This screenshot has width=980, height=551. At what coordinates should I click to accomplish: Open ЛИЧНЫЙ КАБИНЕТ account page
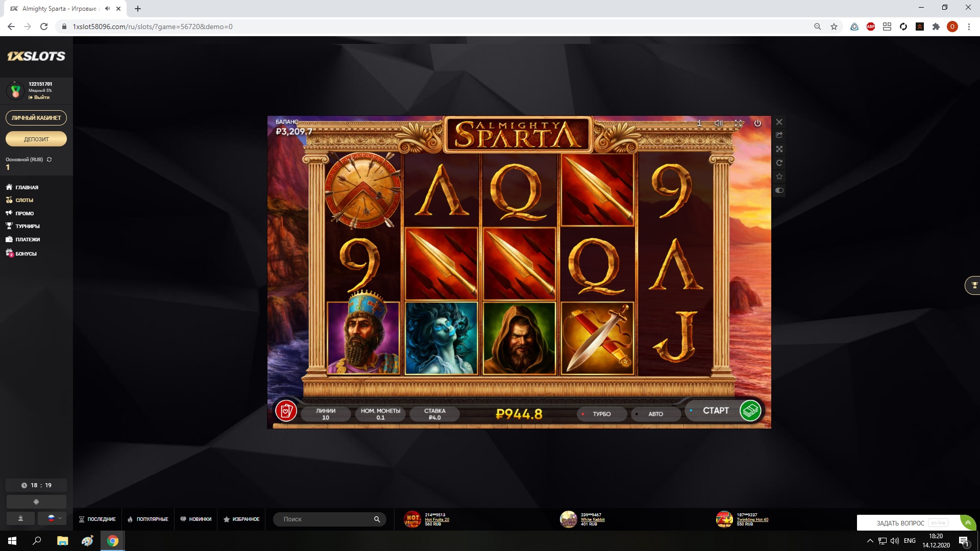point(36,118)
